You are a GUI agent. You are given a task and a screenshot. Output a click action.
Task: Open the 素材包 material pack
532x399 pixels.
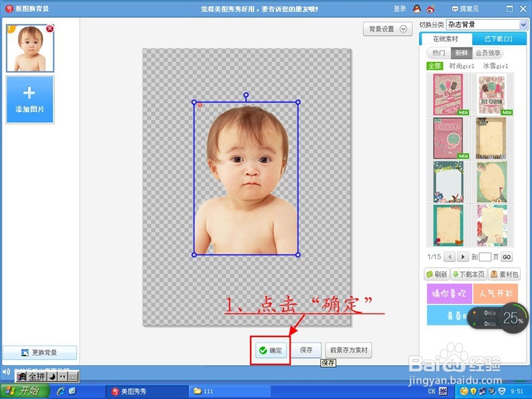coord(493,274)
